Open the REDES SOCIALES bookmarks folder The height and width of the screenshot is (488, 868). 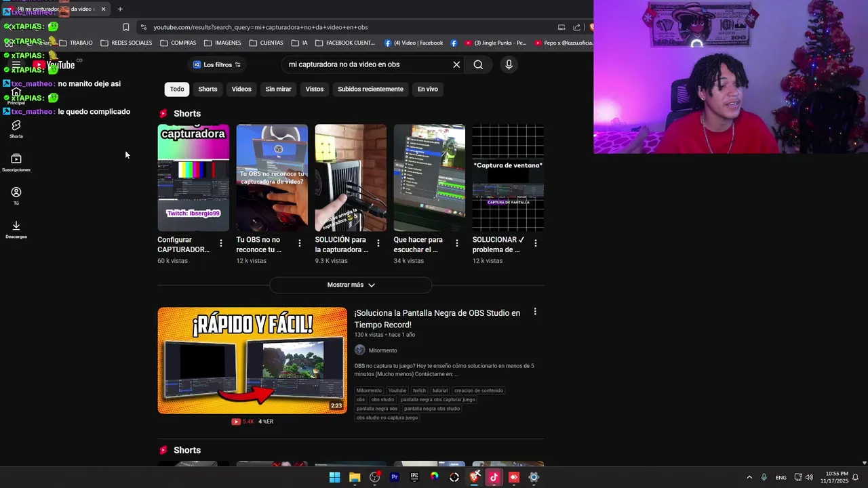126,43
